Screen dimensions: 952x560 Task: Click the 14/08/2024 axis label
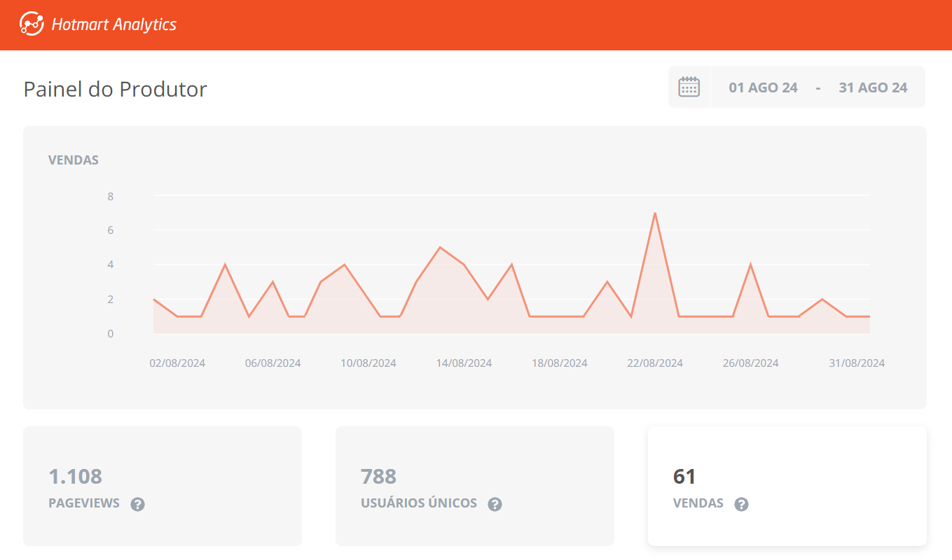coord(464,363)
